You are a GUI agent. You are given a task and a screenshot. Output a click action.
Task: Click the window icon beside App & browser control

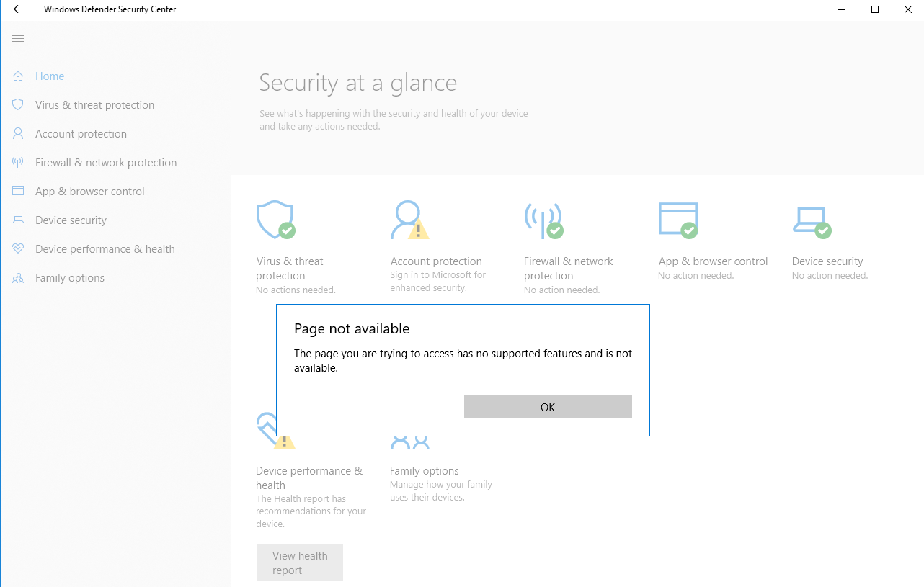pyautogui.click(x=18, y=191)
